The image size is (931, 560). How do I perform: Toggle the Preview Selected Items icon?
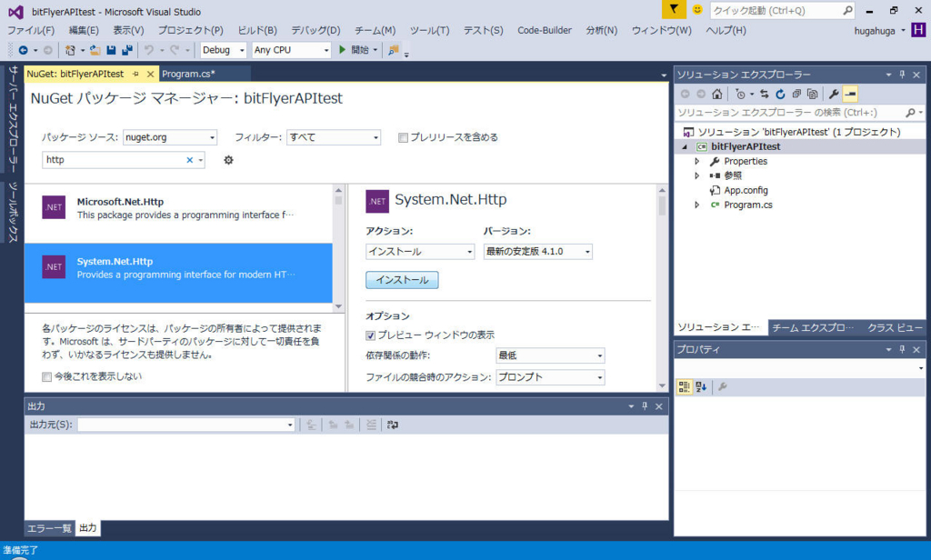coord(850,94)
